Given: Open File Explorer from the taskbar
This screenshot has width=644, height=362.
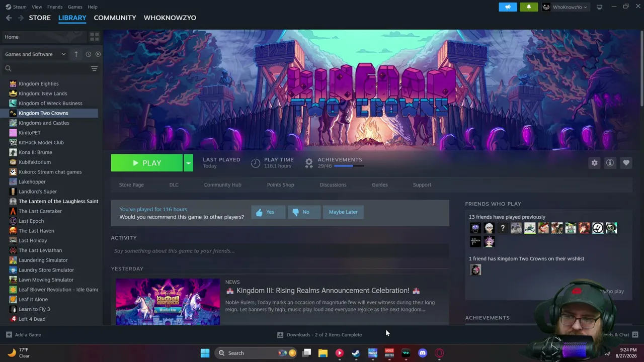Looking at the screenshot, I should pos(323,353).
